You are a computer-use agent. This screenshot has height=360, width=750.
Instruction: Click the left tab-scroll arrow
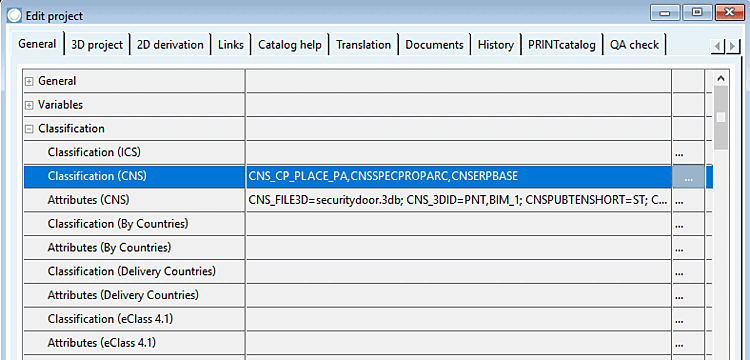pyautogui.click(x=717, y=46)
